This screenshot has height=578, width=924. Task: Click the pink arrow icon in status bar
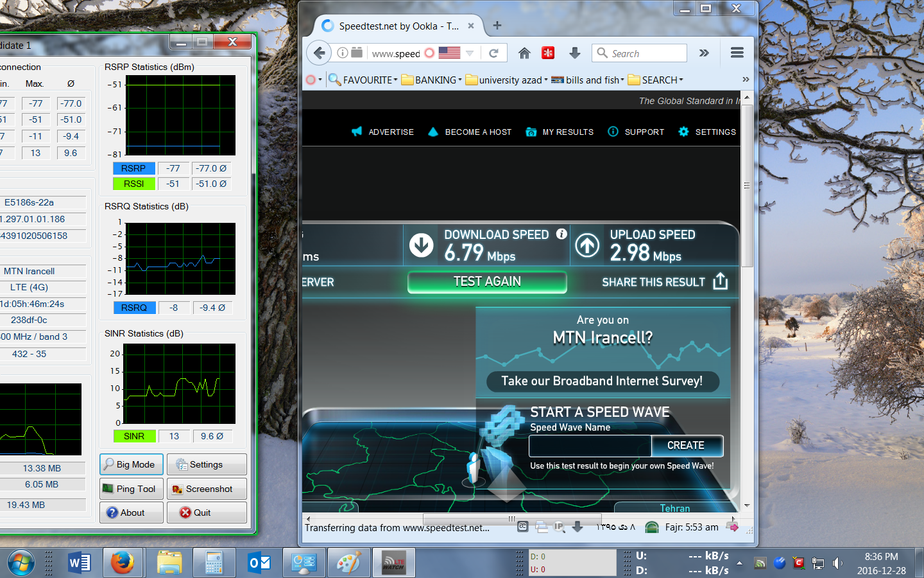click(732, 527)
